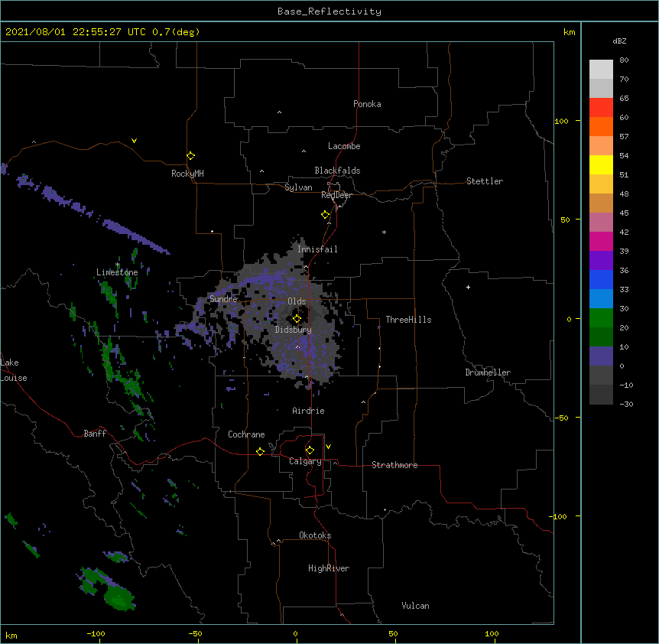This screenshot has width=659, height=644.
Task: Select the red 60–65 dBZ legend swatch
Action: tap(601, 108)
